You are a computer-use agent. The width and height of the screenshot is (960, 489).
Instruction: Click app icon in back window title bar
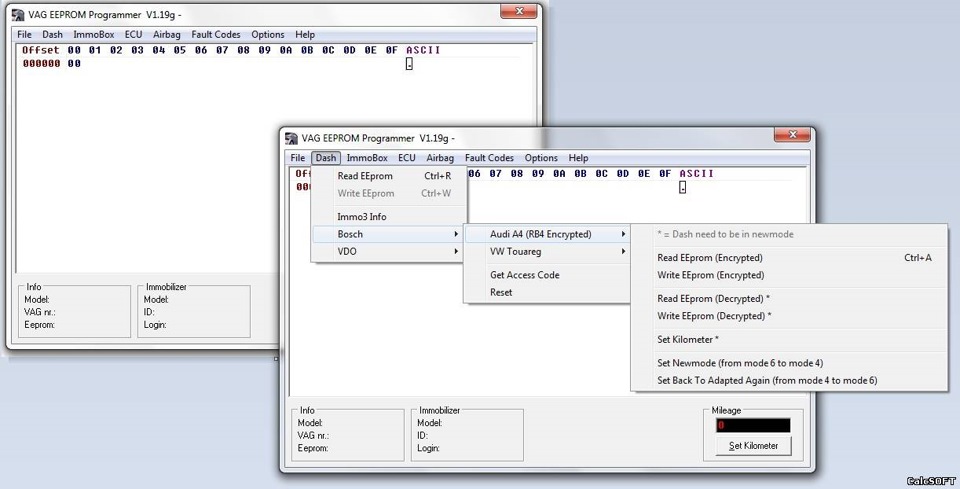point(18,15)
